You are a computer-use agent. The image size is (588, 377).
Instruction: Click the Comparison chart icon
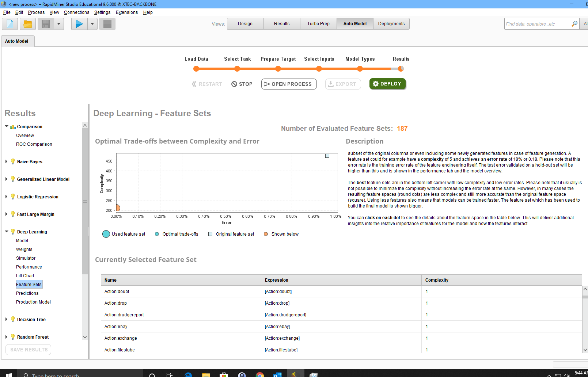click(13, 127)
